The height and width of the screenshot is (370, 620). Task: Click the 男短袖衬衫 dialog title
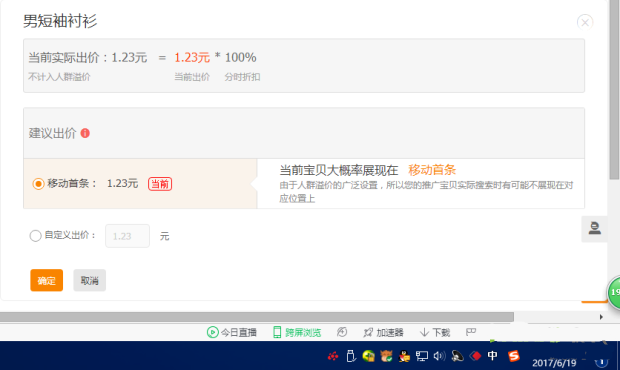(60, 21)
